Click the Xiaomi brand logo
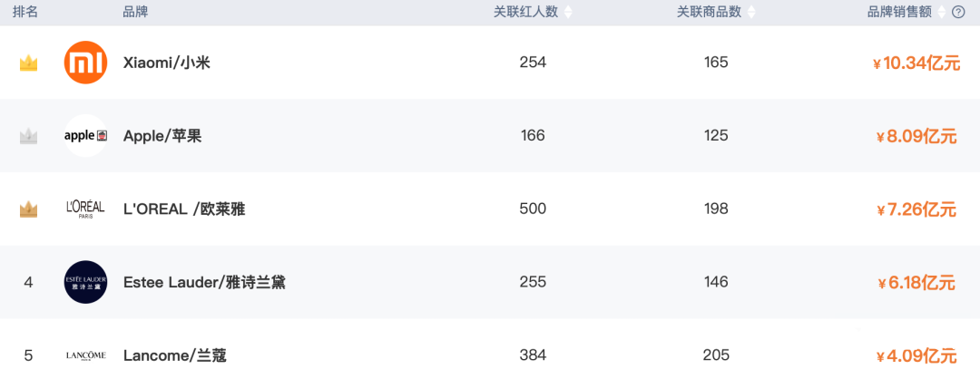This screenshot has width=980, height=379. tap(86, 63)
